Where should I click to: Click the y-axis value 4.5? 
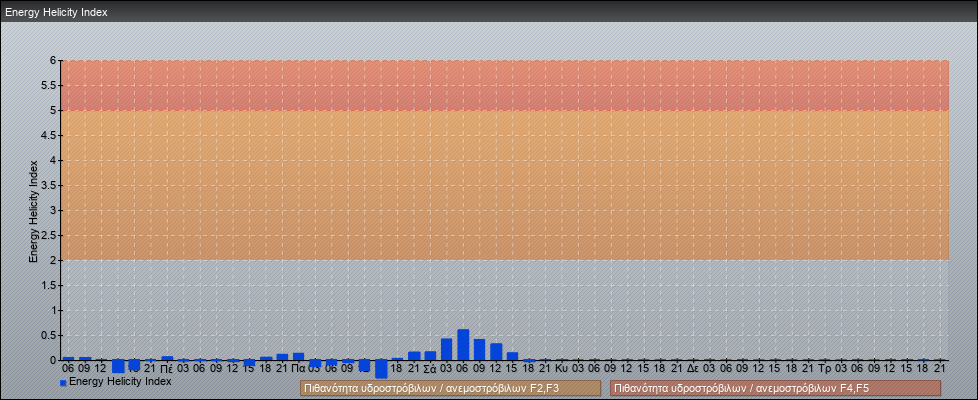coord(49,135)
